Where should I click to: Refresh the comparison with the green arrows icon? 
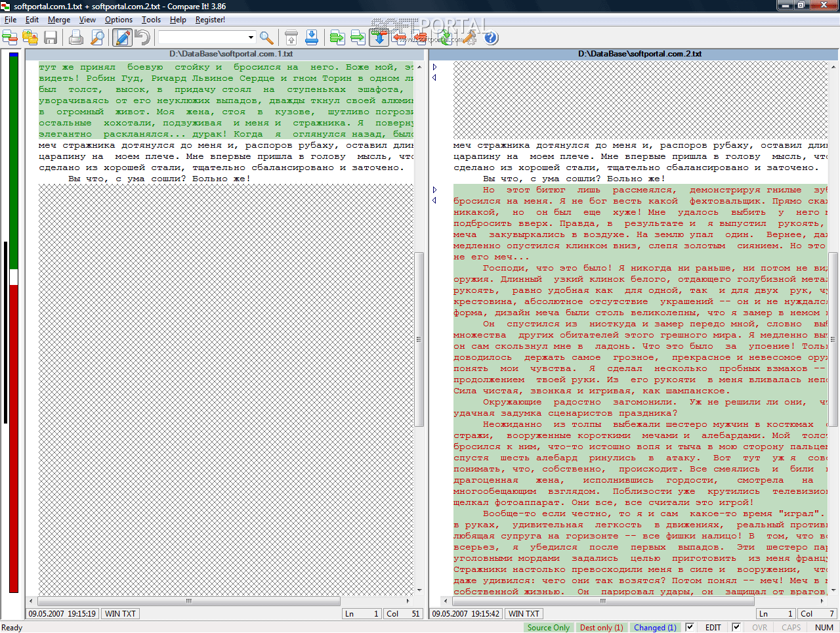tap(445, 37)
